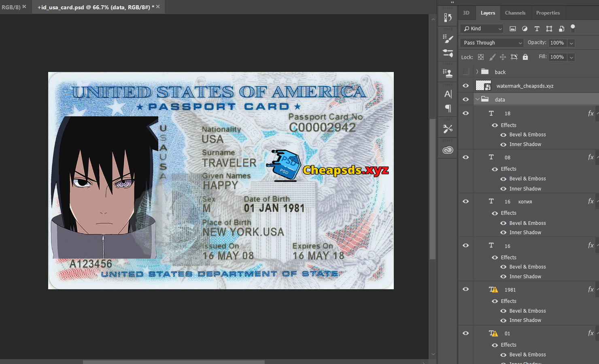
Task: Open the Opacity slider dropdown arrow
Action: click(x=571, y=43)
